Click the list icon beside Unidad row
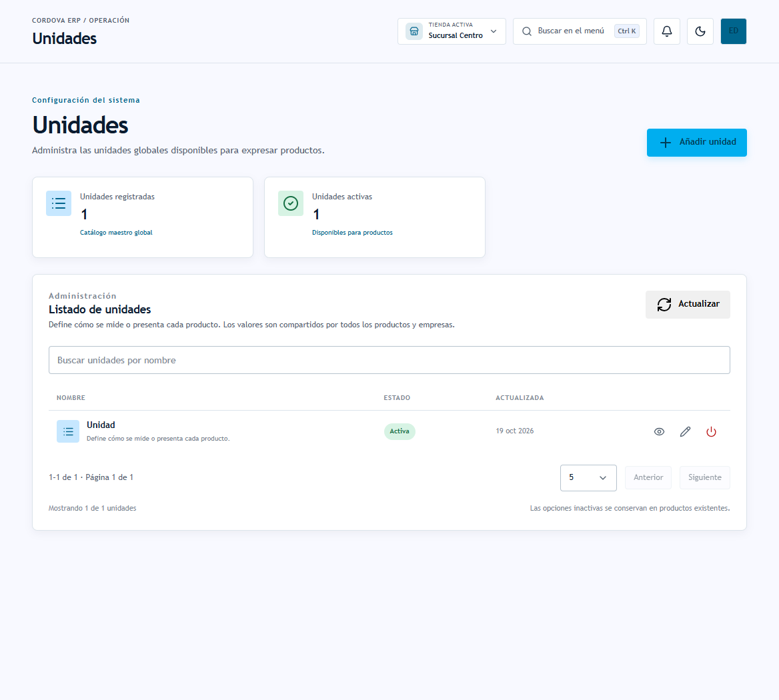 (68, 431)
